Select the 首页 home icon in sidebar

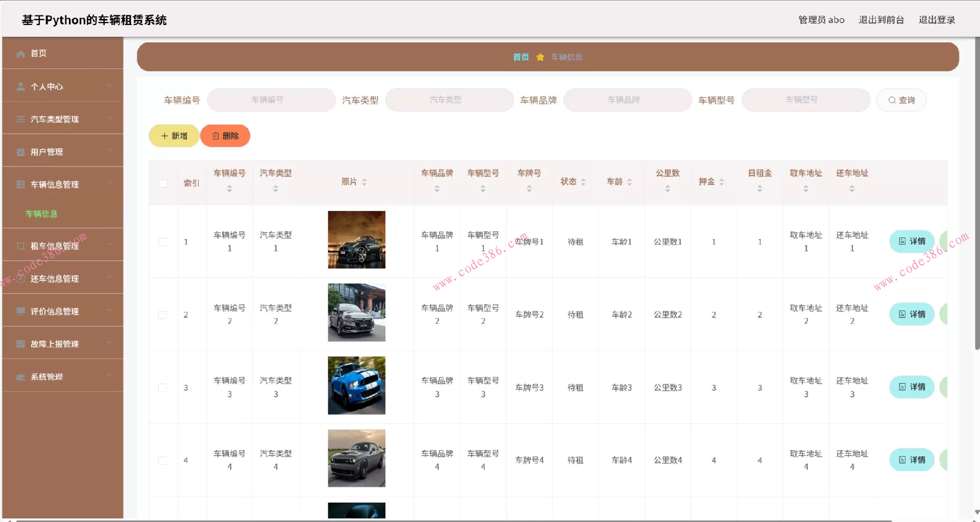(x=20, y=54)
